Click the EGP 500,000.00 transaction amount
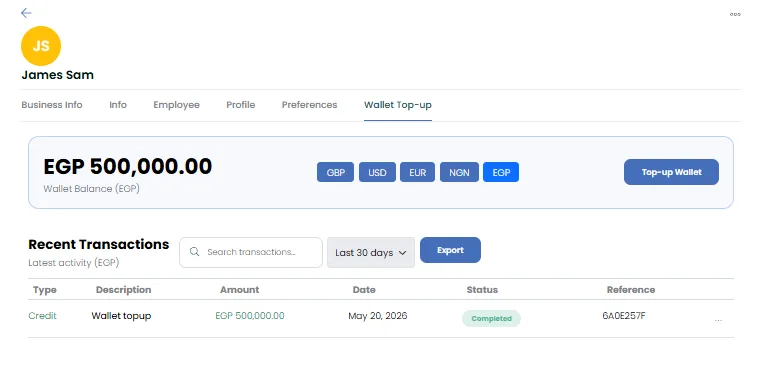Screen dimensions: 768x365 coord(250,316)
